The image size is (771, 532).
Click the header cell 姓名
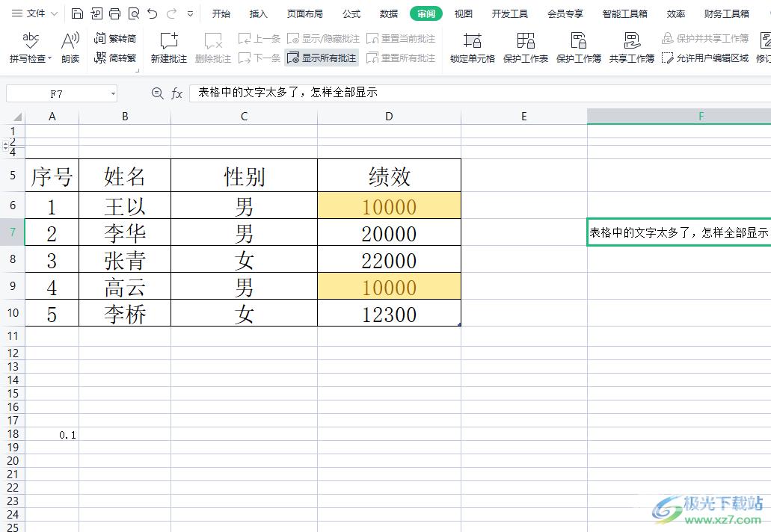click(125, 176)
